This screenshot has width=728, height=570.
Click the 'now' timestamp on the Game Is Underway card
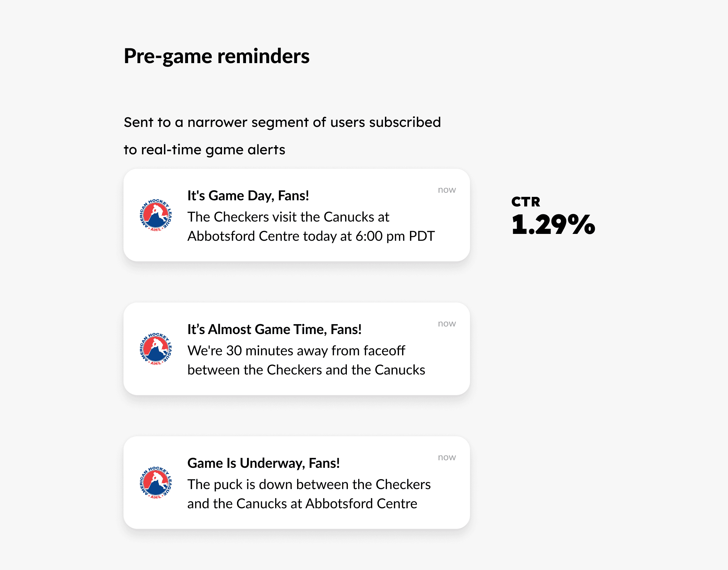click(447, 457)
